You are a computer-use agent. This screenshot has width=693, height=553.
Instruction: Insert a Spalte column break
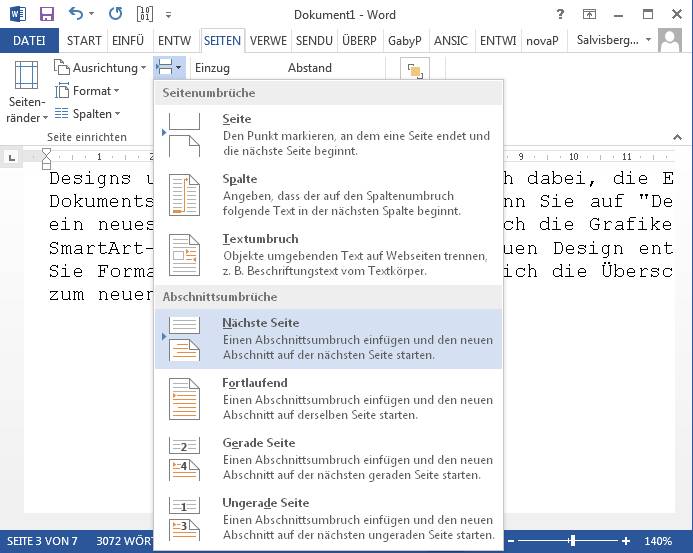(328, 195)
